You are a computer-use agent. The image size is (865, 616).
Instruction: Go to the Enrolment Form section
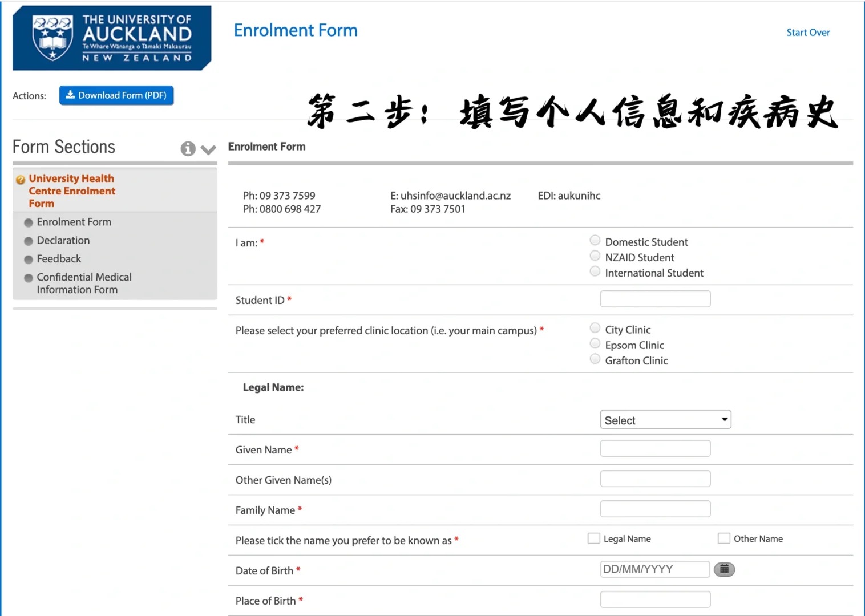point(74,222)
